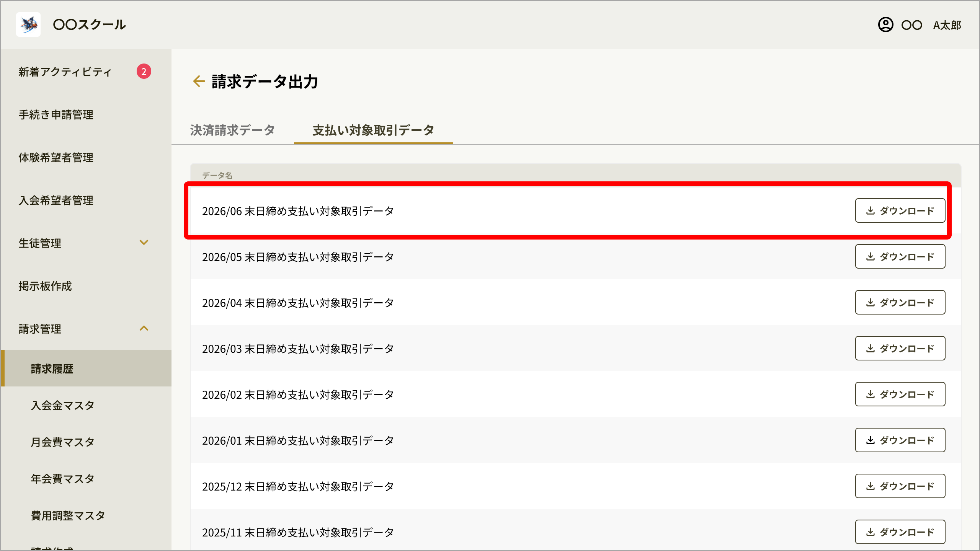
Task: Download the 2025/12 支払い対象取引データ
Action: [900, 486]
